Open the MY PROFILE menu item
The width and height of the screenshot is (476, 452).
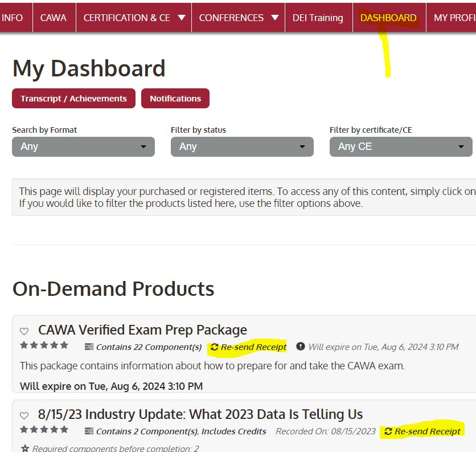click(x=454, y=18)
